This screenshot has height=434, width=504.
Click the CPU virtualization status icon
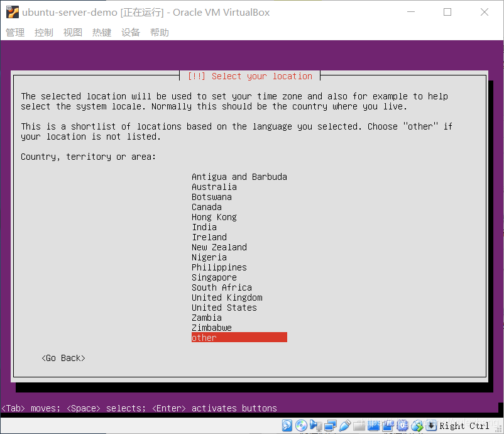tap(402, 425)
